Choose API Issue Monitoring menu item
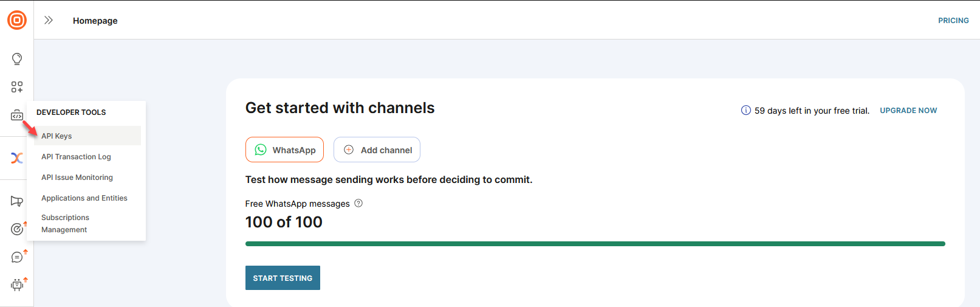Image resolution: width=980 pixels, height=307 pixels. coord(77,178)
